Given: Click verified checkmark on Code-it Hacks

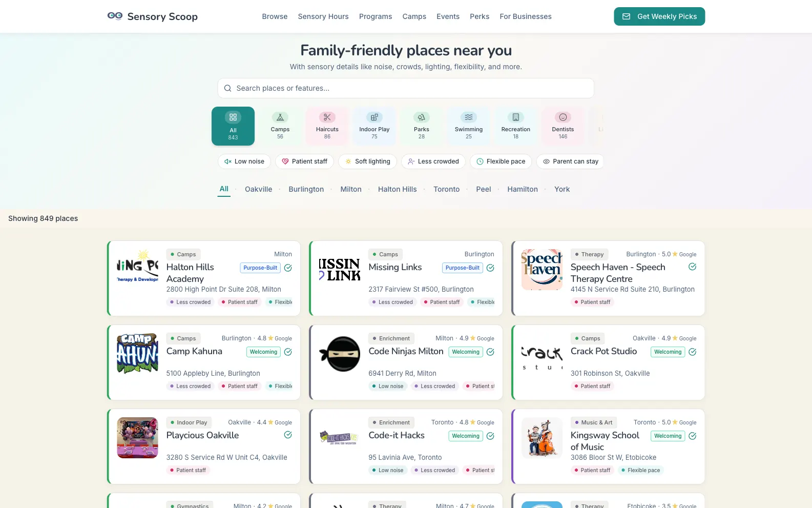Looking at the screenshot, I should [x=490, y=436].
